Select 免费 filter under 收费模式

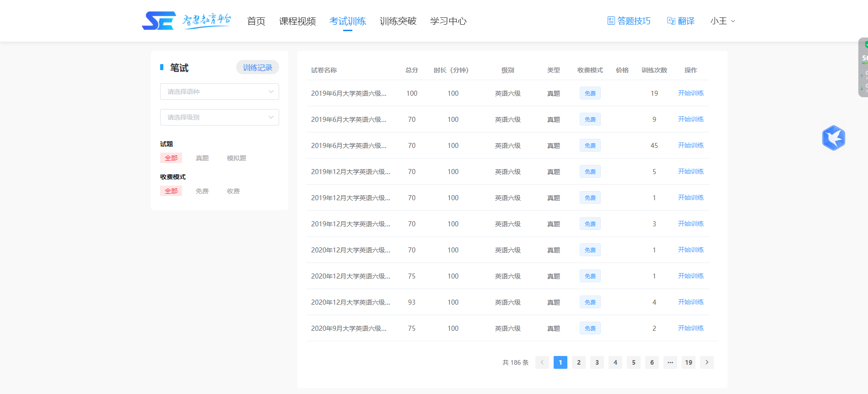coord(202,191)
